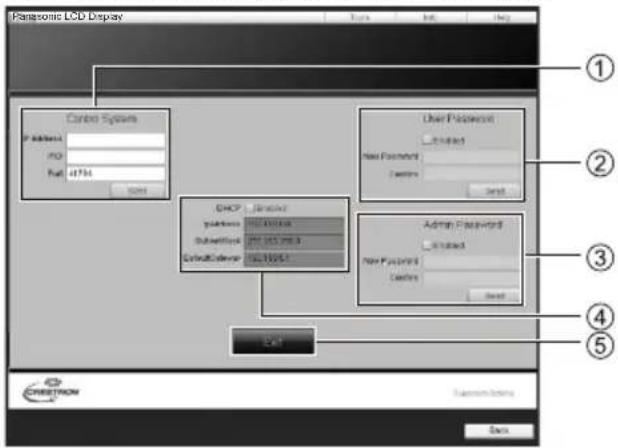The height and width of the screenshot is (448, 618).
Task: Click the Control System Port field
Action: click(116, 173)
